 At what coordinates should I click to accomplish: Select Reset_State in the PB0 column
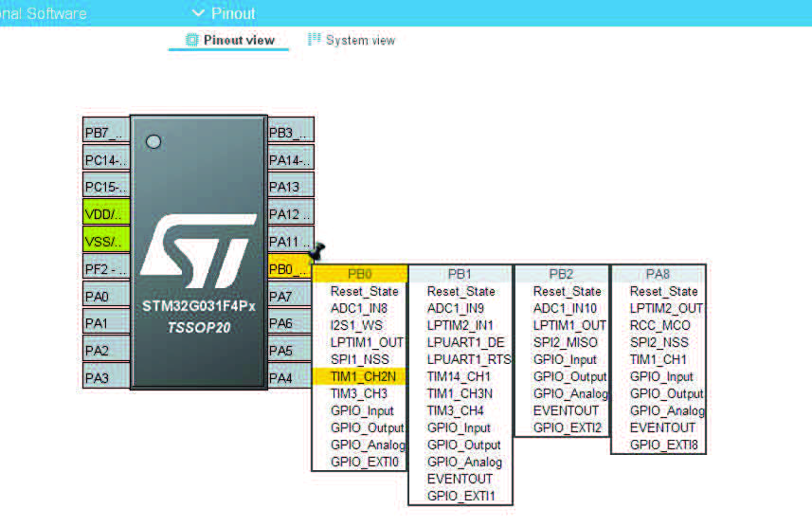[x=364, y=291]
